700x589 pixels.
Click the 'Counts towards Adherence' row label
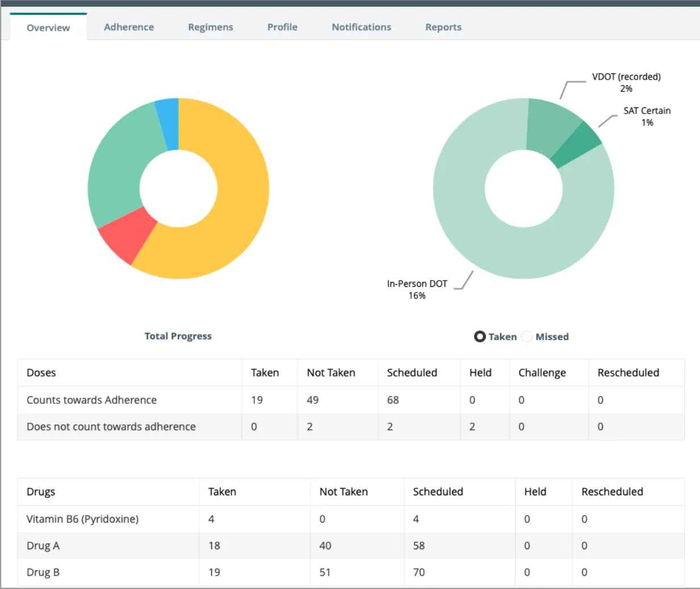pyautogui.click(x=91, y=400)
